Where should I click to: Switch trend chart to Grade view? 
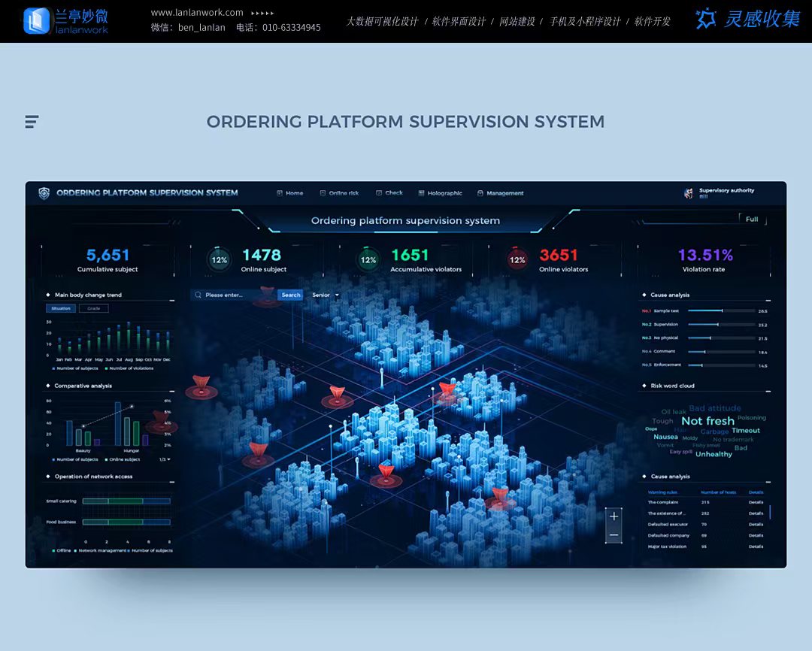pyautogui.click(x=94, y=308)
